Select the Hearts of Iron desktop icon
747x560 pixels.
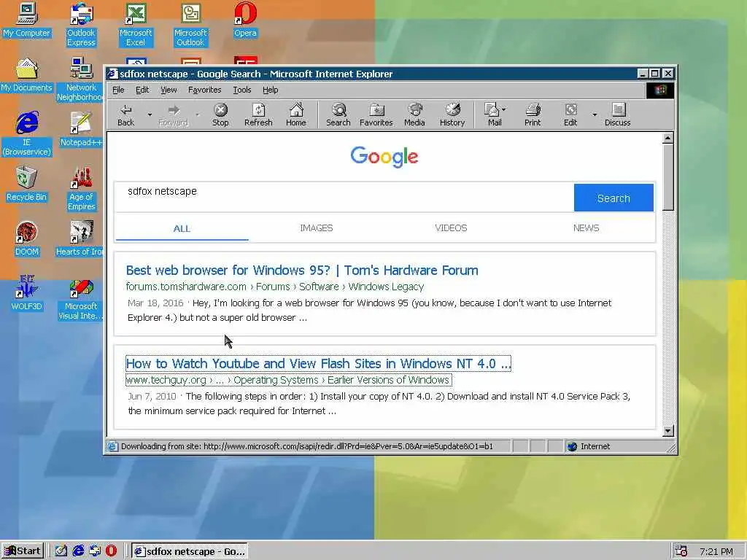pyautogui.click(x=80, y=239)
